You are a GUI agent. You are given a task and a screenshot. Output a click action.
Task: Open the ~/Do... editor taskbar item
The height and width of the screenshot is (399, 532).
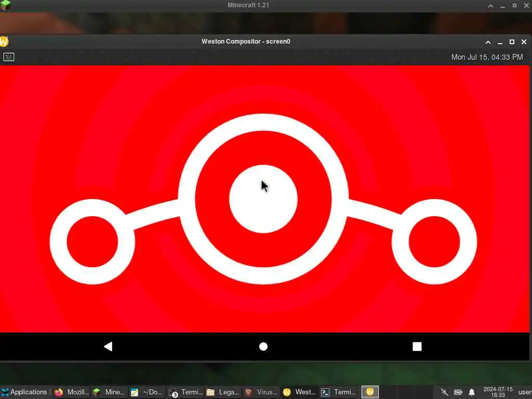tap(147, 392)
